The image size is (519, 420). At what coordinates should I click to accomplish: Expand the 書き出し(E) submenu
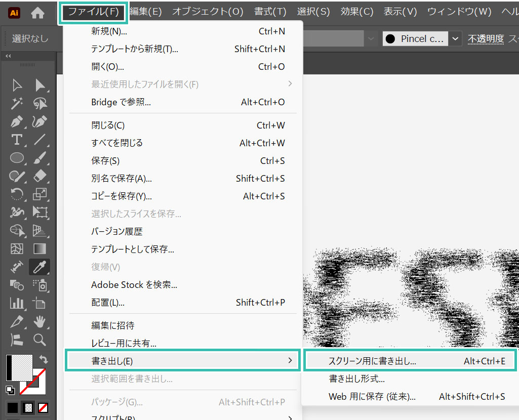(x=182, y=361)
